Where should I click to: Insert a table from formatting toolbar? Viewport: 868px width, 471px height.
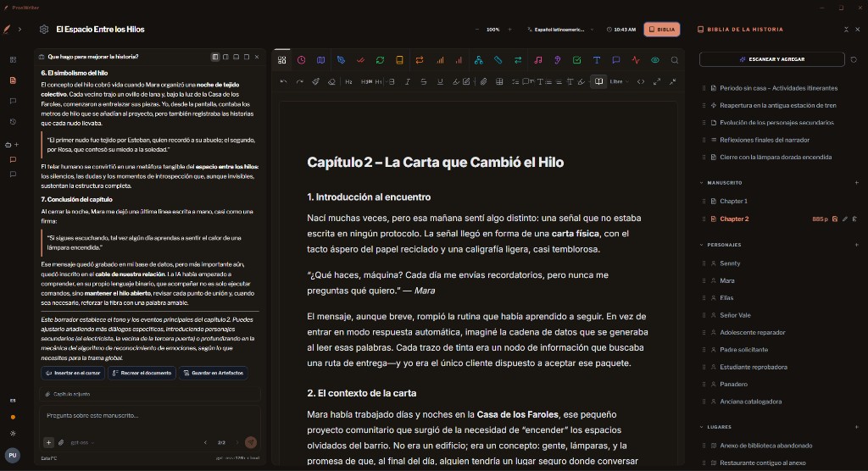pyautogui.click(x=499, y=81)
